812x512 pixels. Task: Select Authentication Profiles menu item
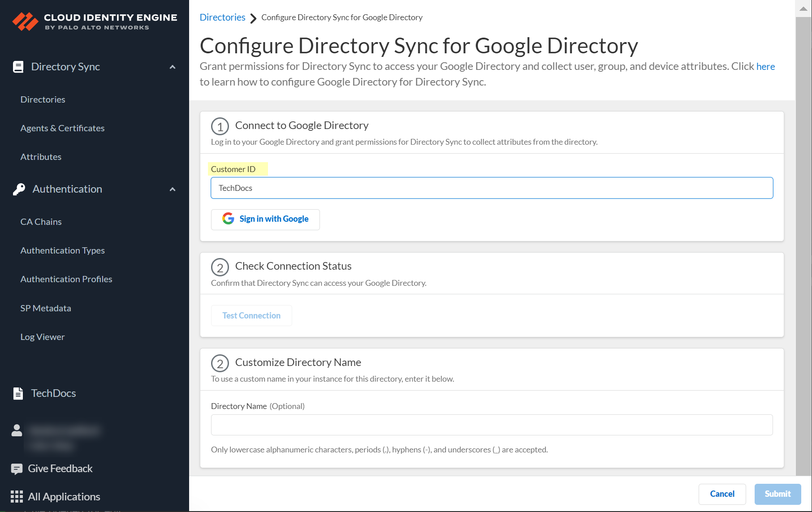pos(66,279)
